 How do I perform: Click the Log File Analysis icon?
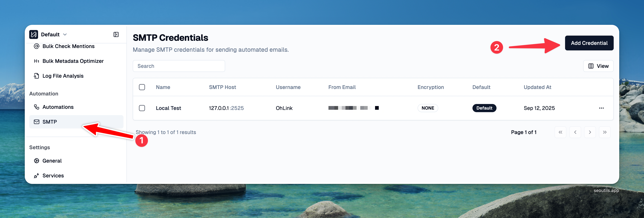36,76
